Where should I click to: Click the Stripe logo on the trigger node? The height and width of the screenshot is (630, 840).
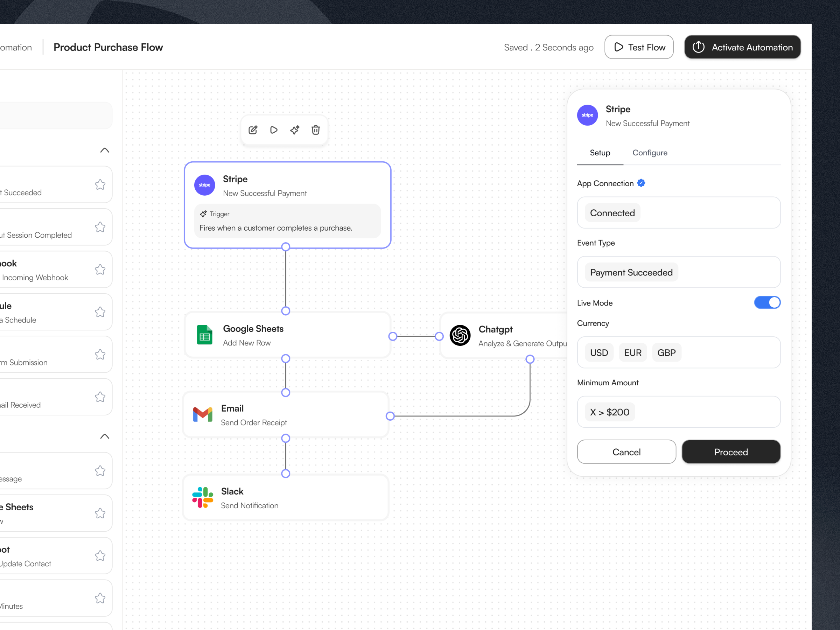(204, 185)
